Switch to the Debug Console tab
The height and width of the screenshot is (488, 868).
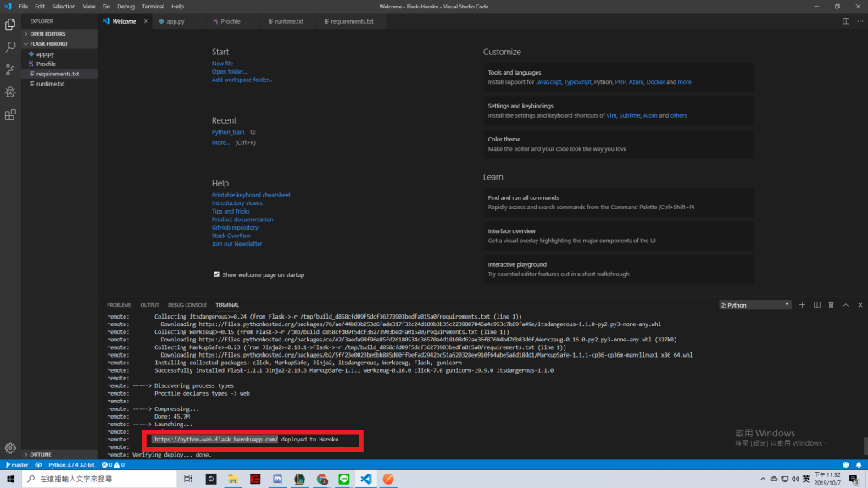coord(187,305)
